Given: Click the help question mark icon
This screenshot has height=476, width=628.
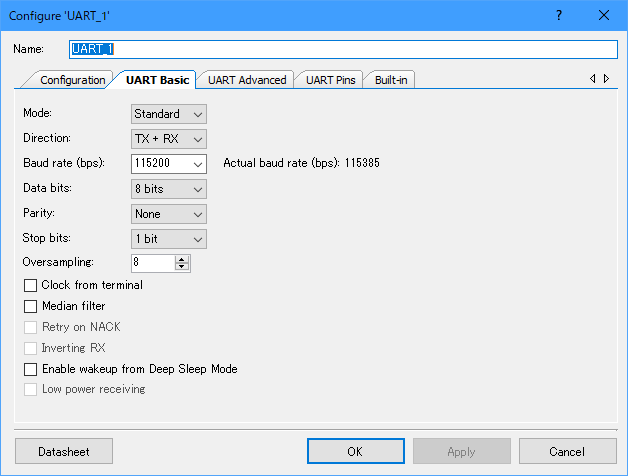Looking at the screenshot, I should coord(558,15).
